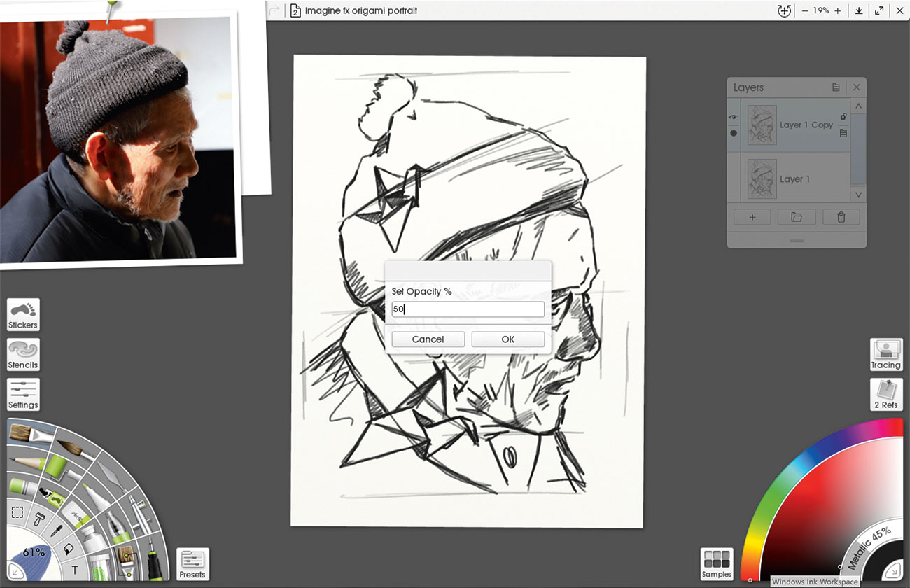Open the Tracing image panel

click(x=885, y=355)
